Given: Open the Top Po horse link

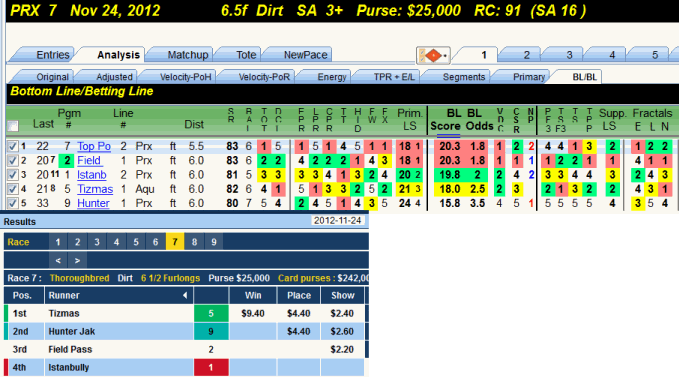Looking at the screenshot, I should pos(94,146).
